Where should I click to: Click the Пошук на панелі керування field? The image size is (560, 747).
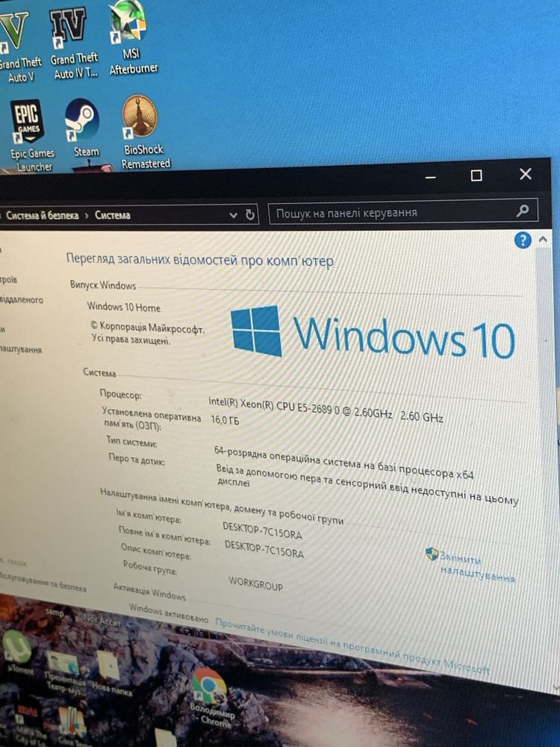pyautogui.click(x=403, y=212)
